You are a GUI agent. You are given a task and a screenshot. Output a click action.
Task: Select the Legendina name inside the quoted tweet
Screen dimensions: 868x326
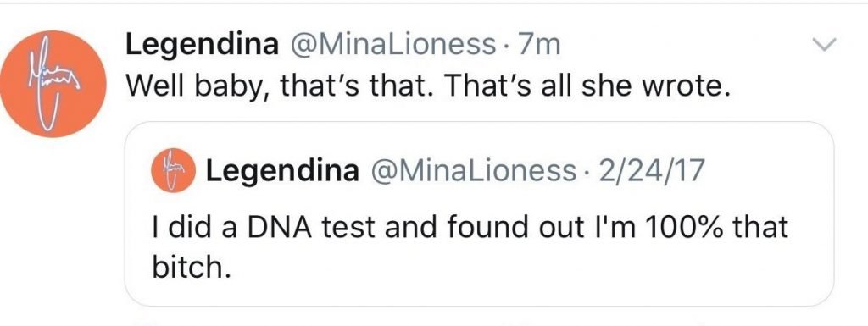pos(281,171)
